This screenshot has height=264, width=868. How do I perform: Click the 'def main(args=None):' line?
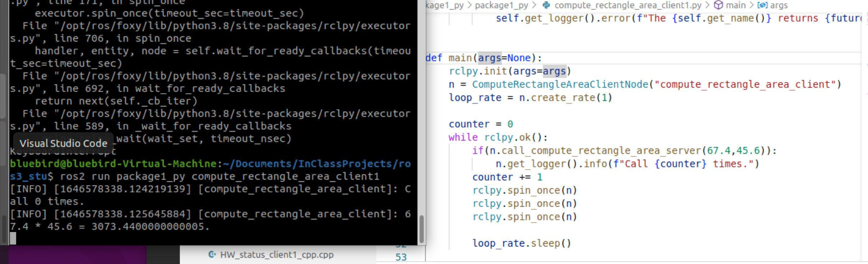point(483,58)
